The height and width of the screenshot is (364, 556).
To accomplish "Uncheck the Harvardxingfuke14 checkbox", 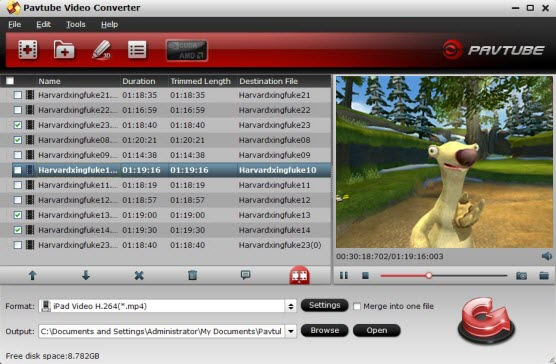I will [x=17, y=230].
